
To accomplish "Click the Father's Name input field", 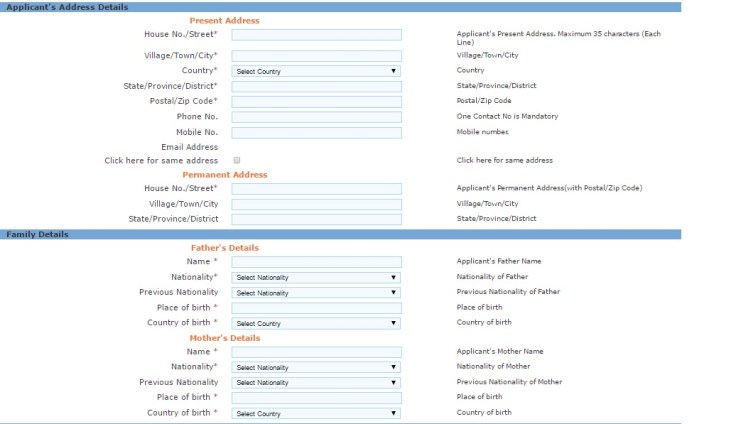I will pyautogui.click(x=316, y=262).
